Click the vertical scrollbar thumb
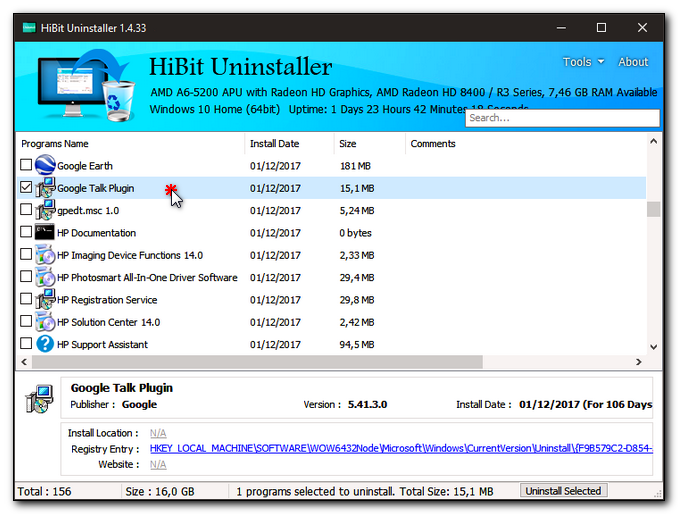 point(653,209)
